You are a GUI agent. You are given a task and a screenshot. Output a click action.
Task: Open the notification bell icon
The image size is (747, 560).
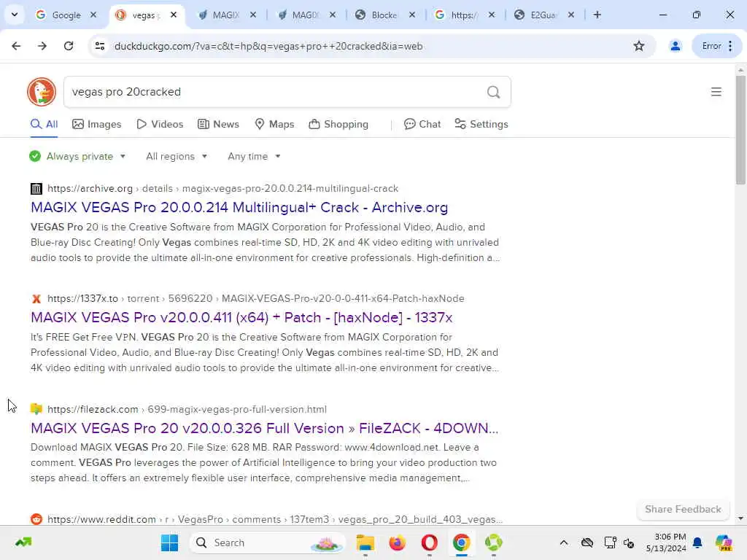(697, 542)
